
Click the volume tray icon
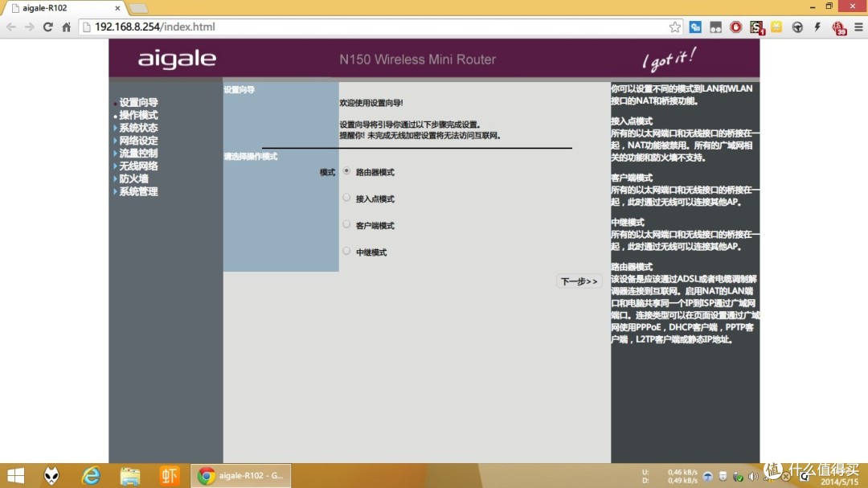753,477
